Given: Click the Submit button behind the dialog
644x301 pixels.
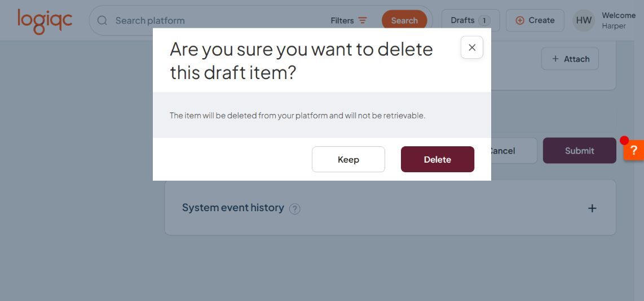Looking at the screenshot, I should [580, 150].
